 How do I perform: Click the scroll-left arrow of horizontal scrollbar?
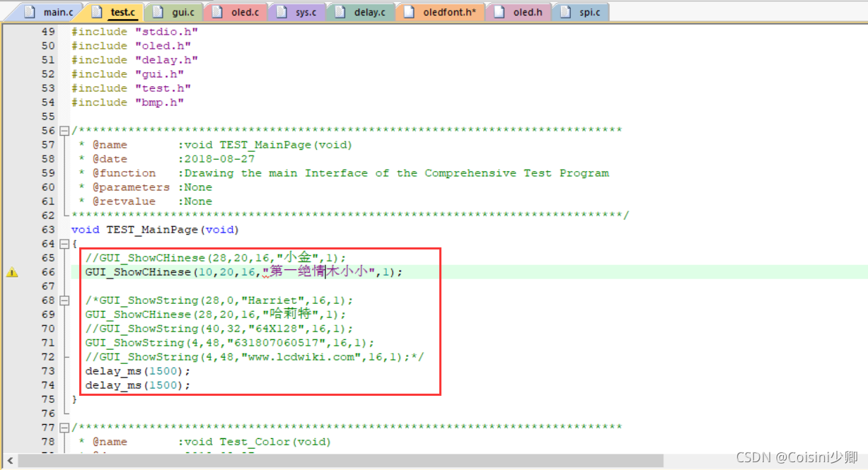[10, 462]
